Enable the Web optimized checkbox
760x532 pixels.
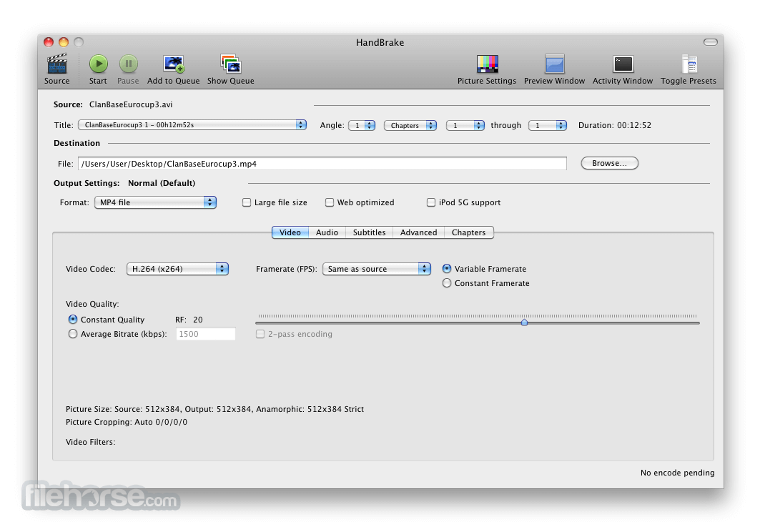pos(330,202)
